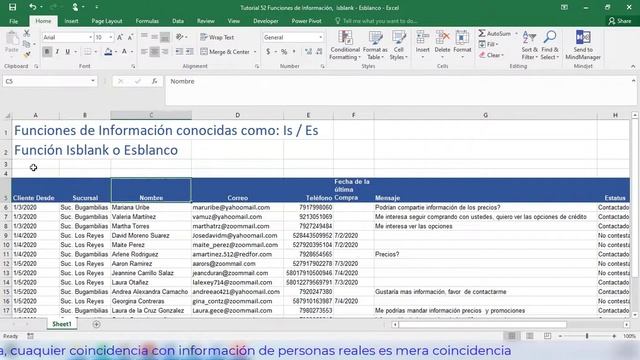Click the Share button
The height and width of the screenshot is (360, 640).
pos(620,21)
